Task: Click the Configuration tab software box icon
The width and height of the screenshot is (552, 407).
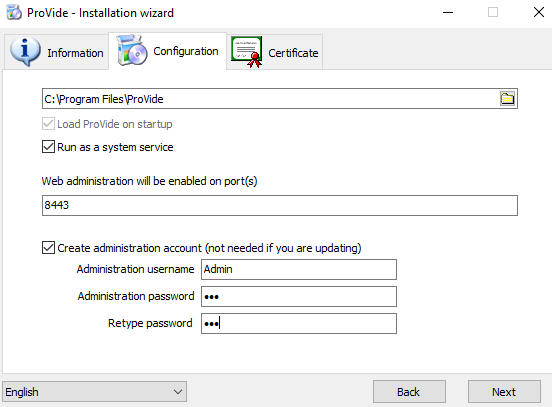Action: (x=132, y=50)
